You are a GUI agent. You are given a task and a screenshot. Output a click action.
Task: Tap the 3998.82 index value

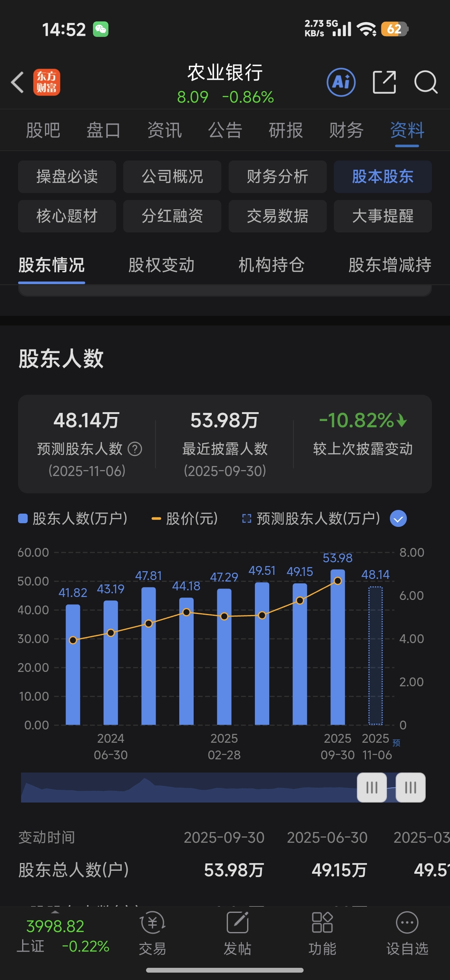coord(55,926)
